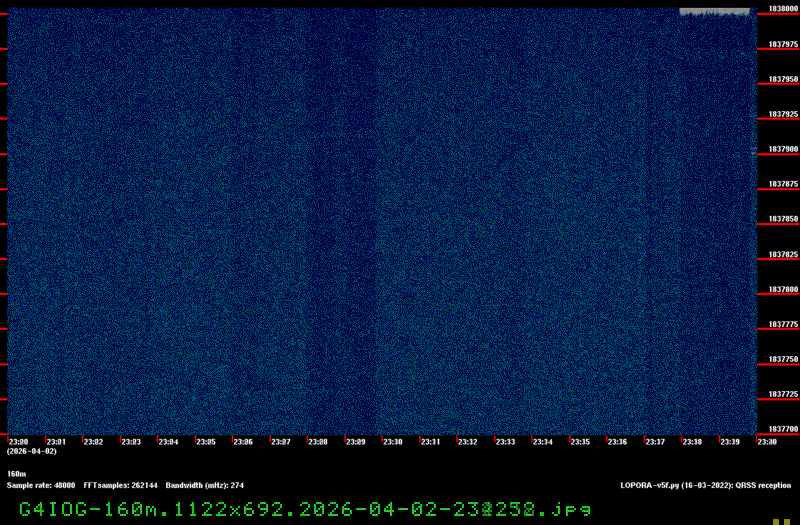Click the 1837950 frequency scale value
The width and height of the screenshot is (800, 525).
[x=783, y=79]
